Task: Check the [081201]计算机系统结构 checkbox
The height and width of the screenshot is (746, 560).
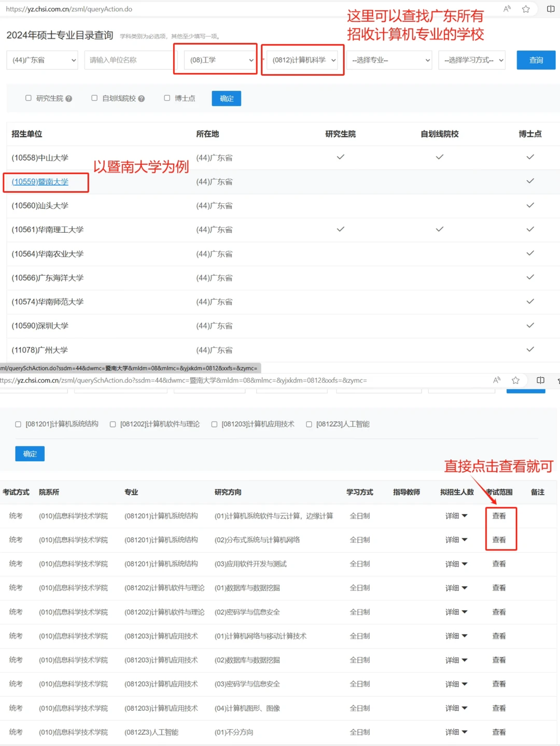Action: point(18,424)
